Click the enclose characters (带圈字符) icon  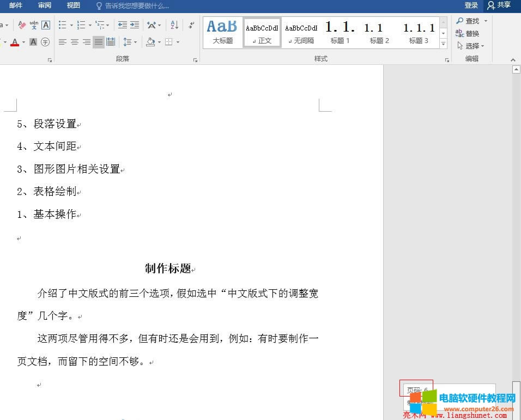[x=44, y=42]
